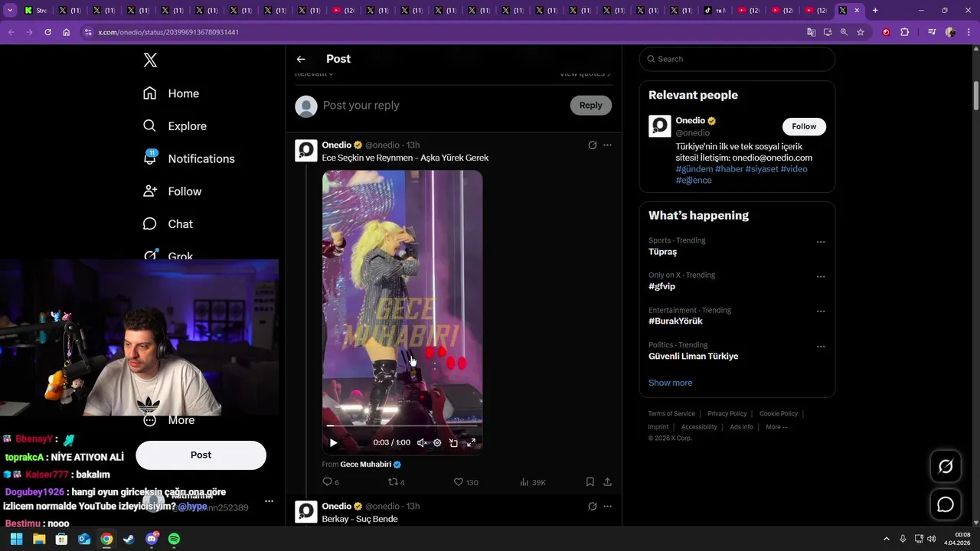Unmute the video sound

pos(421,442)
